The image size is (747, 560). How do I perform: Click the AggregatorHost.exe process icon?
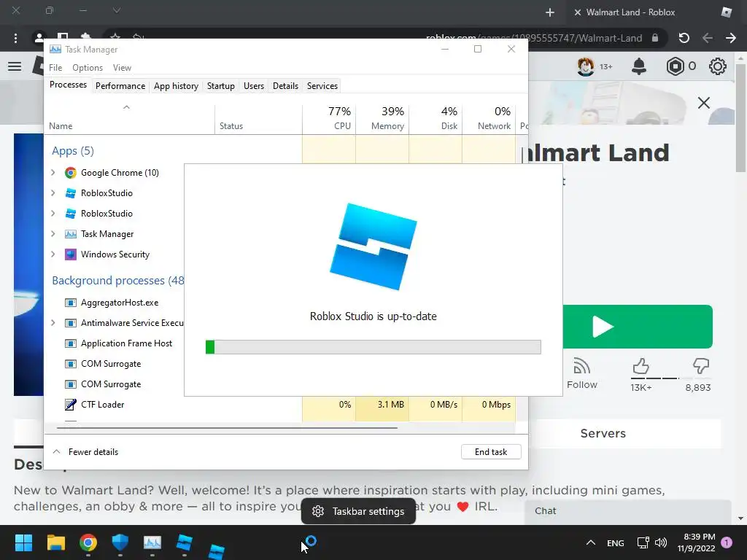click(71, 303)
